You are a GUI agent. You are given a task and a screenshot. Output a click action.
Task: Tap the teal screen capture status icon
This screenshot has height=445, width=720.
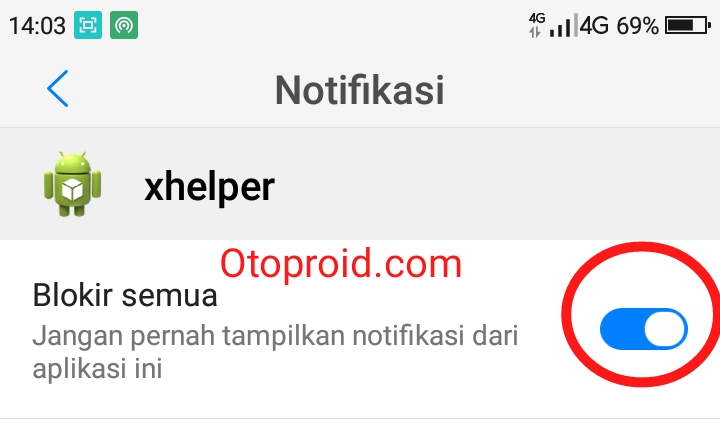[x=88, y=25]
